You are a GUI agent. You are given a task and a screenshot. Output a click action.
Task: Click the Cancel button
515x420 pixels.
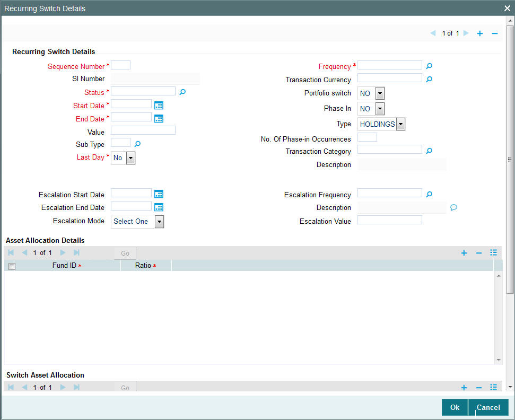coord(488,407)
